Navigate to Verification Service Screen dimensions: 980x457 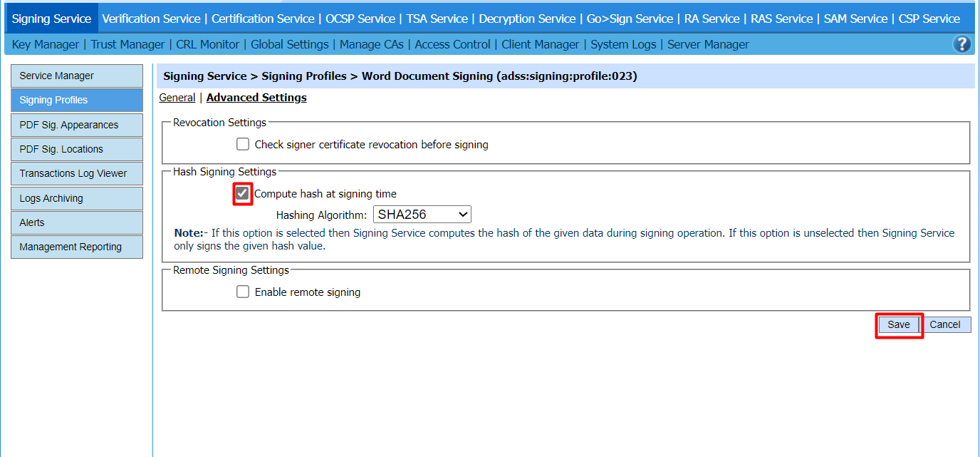(x=151, y=19)
